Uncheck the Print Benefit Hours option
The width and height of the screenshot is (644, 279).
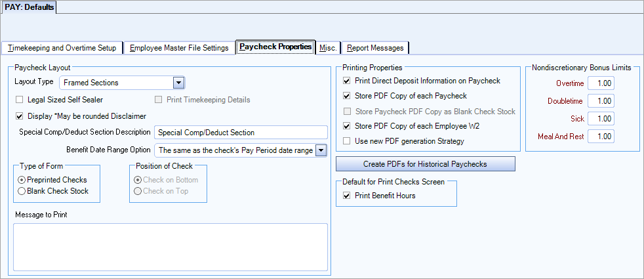(x=347, y=196)
